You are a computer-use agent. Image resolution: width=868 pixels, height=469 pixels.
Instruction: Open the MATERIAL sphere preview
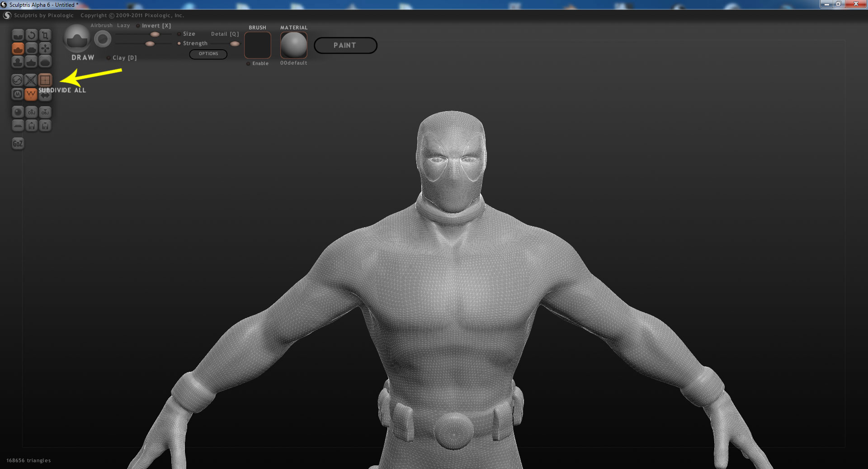294,45
